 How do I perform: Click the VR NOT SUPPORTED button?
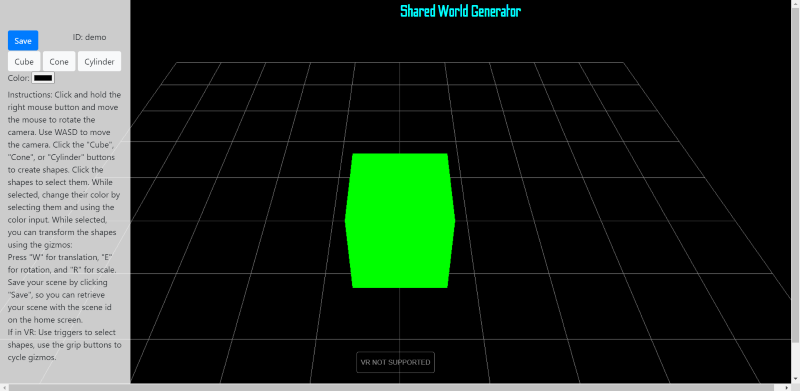click(395, 362)
